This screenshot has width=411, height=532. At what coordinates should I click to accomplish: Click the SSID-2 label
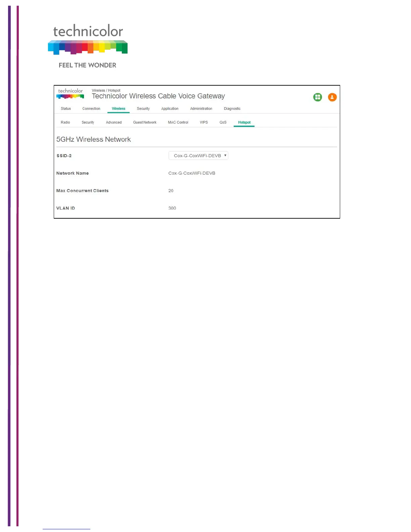pyautogui.click(x=64, y=156)
